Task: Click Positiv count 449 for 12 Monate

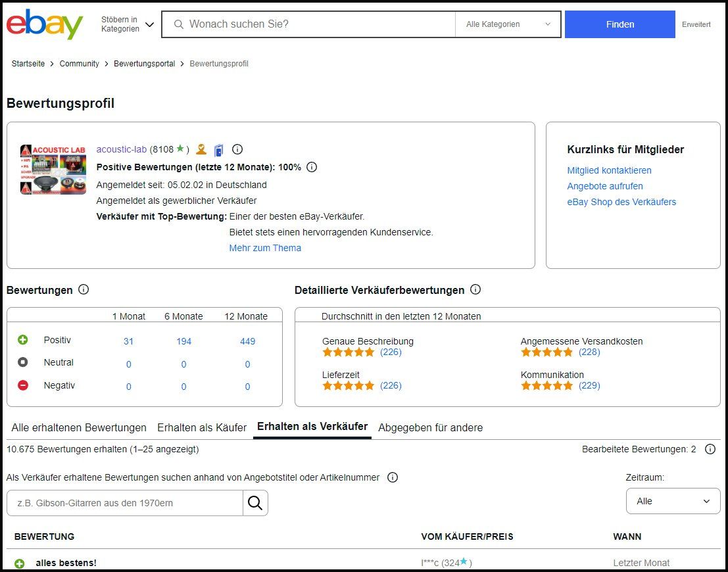Action: 247,341
